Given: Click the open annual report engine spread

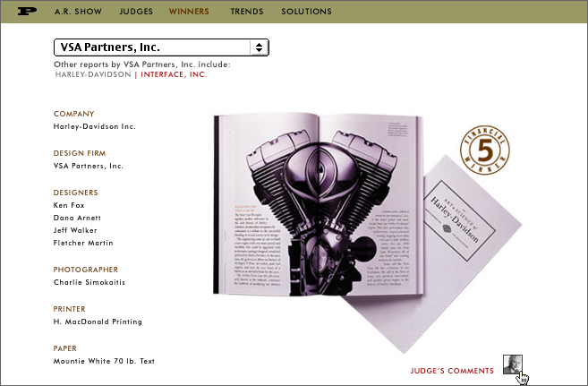Looking at the screenshot, I should pos(319,204).
